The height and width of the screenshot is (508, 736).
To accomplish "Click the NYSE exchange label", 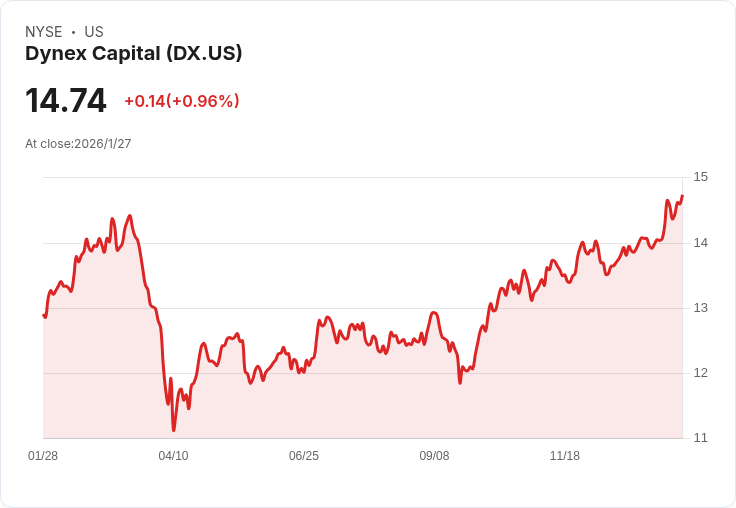I will 43,32.
